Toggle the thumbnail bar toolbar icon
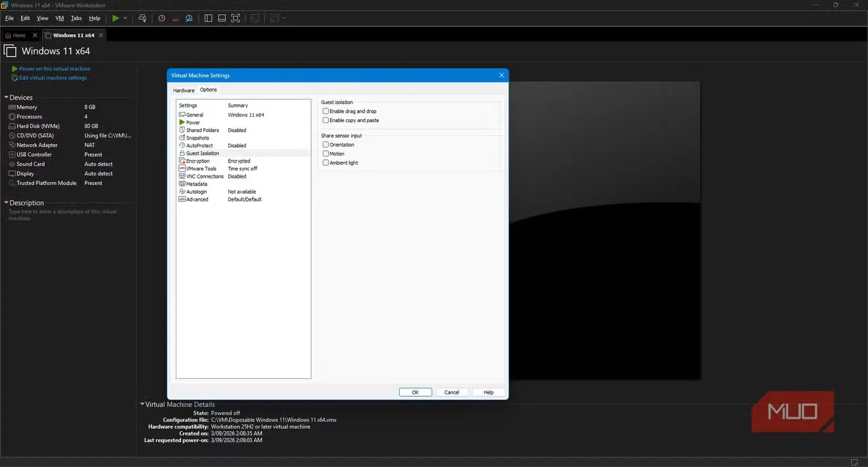The height and width of the screenshot is (467, 868). [x=222, y=18]
